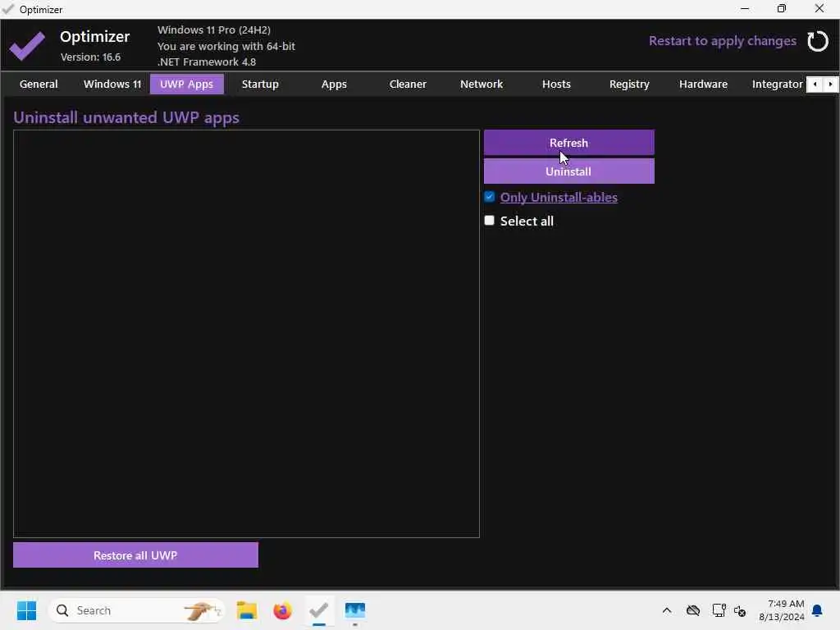
Task: Click the muted volume tray icon
Action: [x=741, y=610]
